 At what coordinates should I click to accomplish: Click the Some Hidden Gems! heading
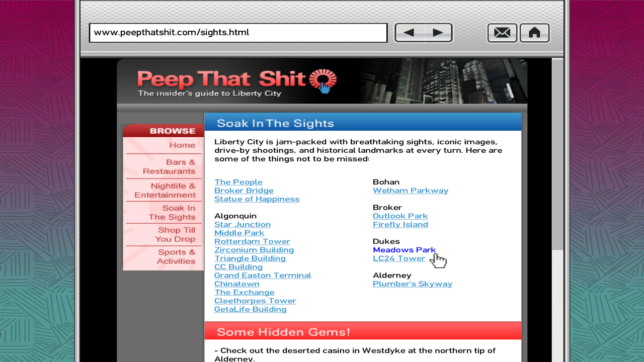coord(283,332)
